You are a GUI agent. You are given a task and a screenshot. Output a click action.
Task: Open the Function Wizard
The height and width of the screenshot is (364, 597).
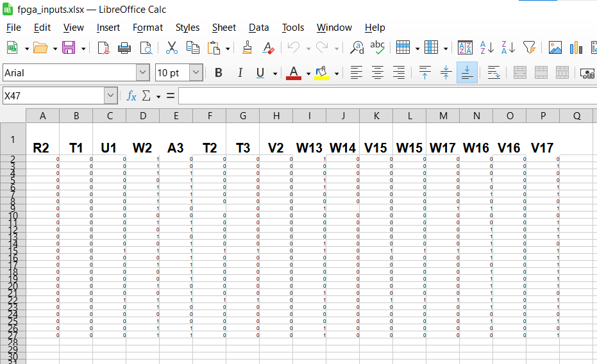131,95
